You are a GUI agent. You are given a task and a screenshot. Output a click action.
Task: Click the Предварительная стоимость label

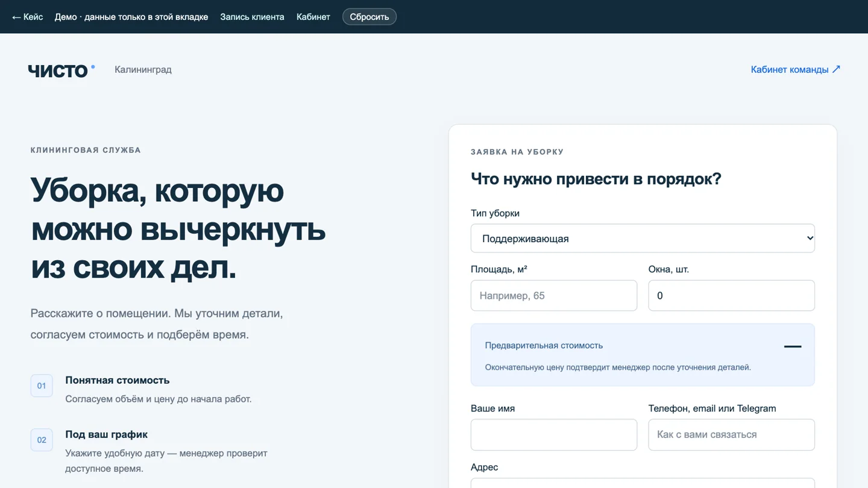coord(544,345)
